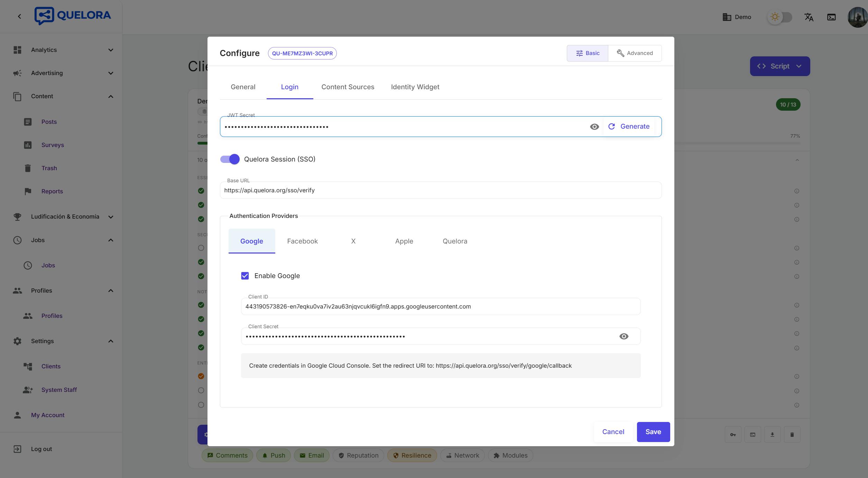Viewport: 868px width, 478px height.
Task: Expand Ludificación & Economía menu
Action: (111, 217)
